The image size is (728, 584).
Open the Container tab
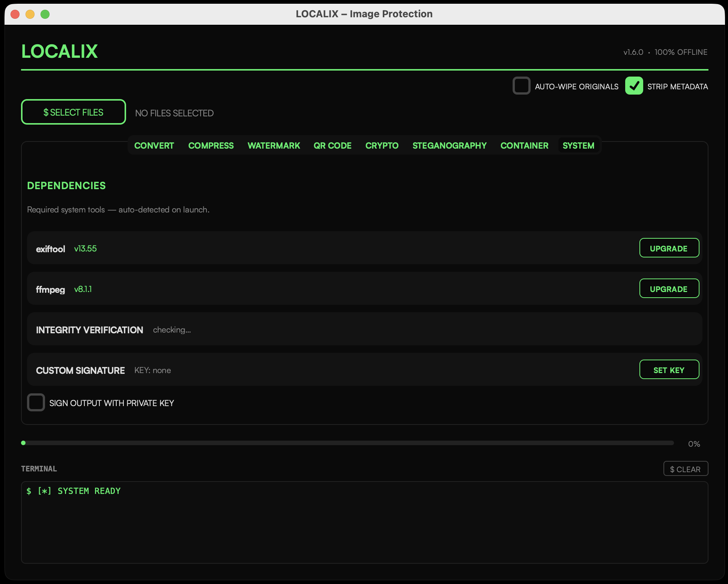[x=524, y=146]
